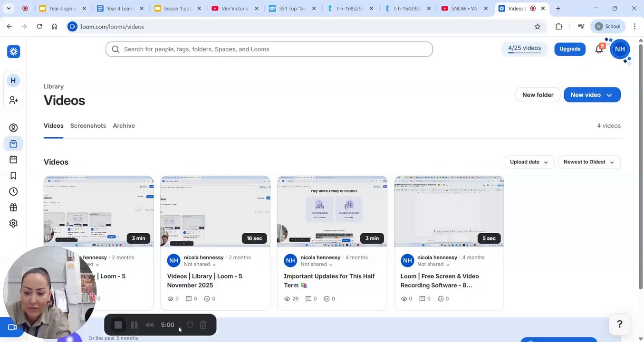Viewport: 644px width, 342px height.
Task: Go to the browser home page
Action: 55,27
